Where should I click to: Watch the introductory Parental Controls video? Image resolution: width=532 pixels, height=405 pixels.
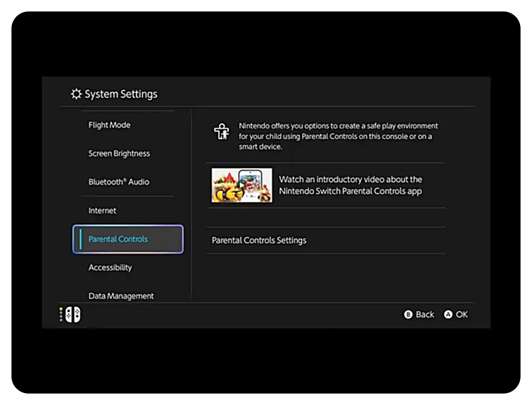point(325,185)
